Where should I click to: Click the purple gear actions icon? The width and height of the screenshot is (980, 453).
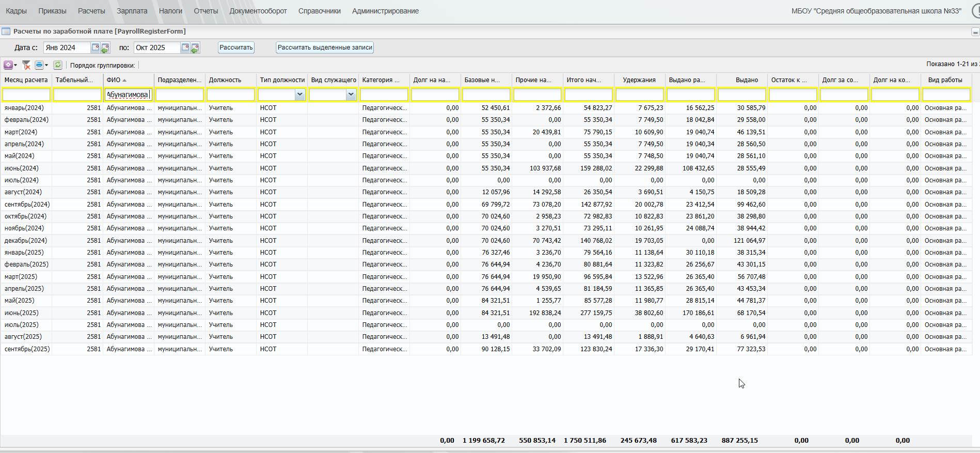coord(8,65)
